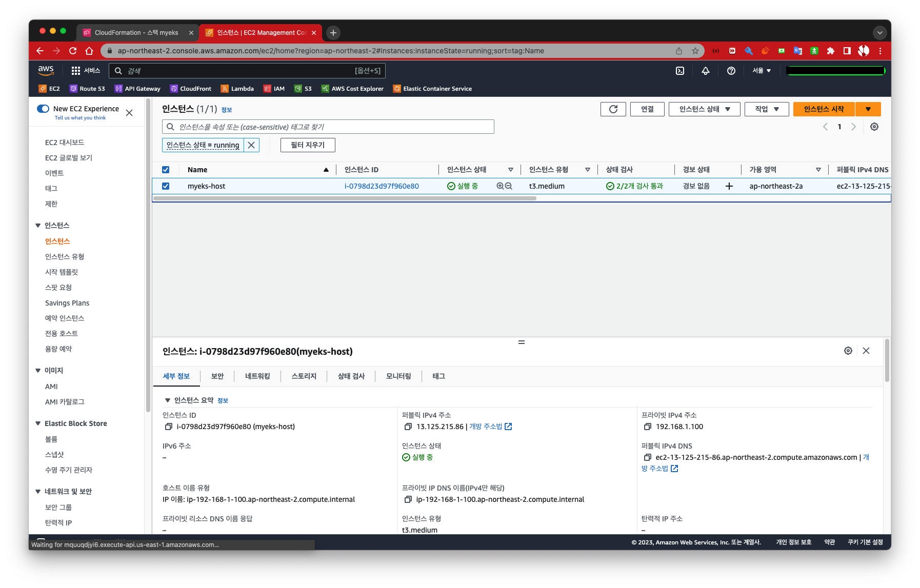Close the instance detail panel

pos(866,351)
